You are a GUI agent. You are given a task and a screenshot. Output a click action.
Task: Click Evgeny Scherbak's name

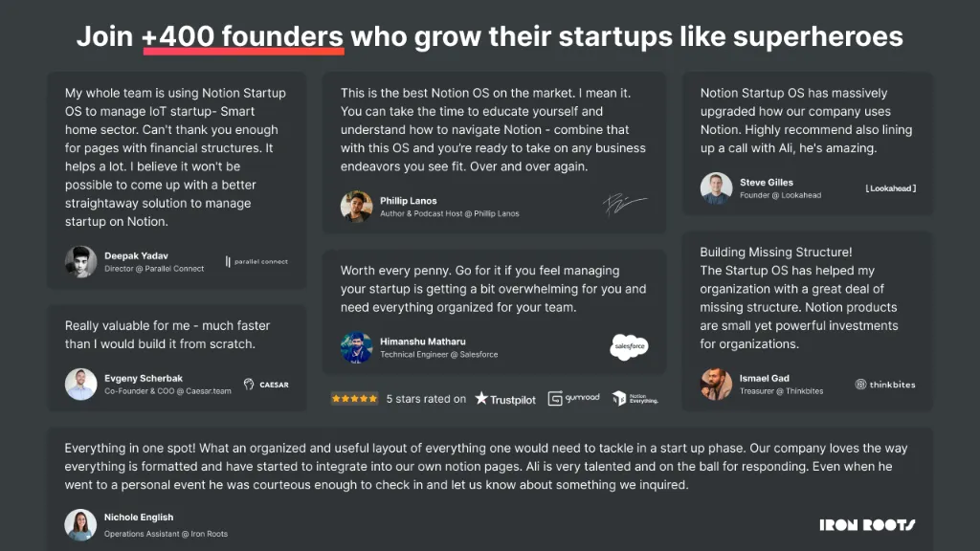[144, 378]
